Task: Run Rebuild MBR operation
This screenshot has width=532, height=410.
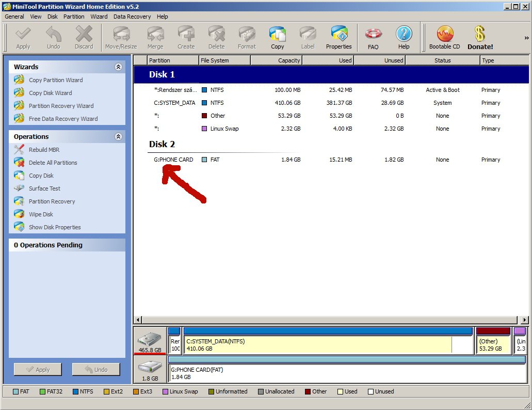Action: click(44, 150)
